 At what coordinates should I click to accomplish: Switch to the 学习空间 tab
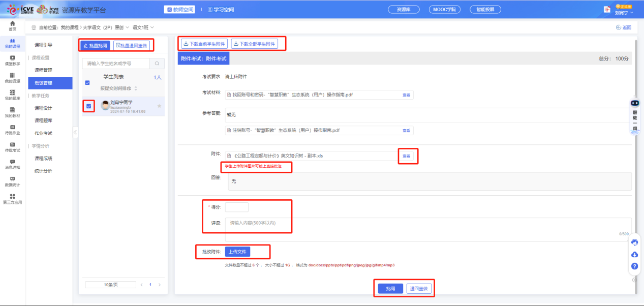(221, 9)
